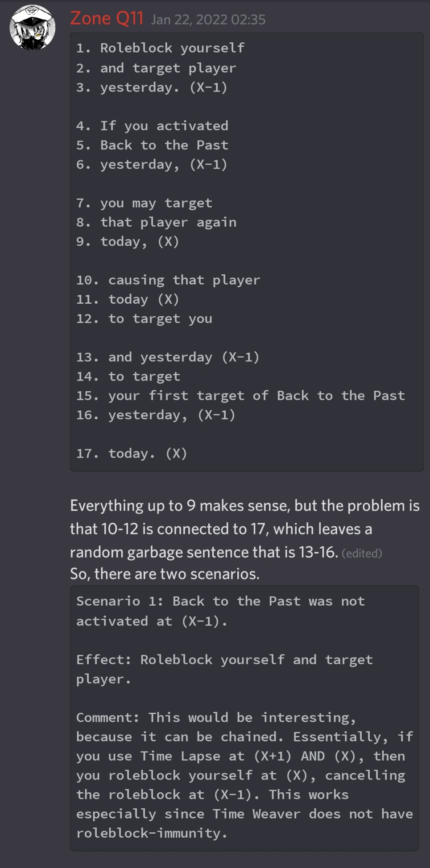Click the "(edited)" label on the message
The height and width of the screenshot is (868, 430).
pyautogui.click(x=362, y=554)
